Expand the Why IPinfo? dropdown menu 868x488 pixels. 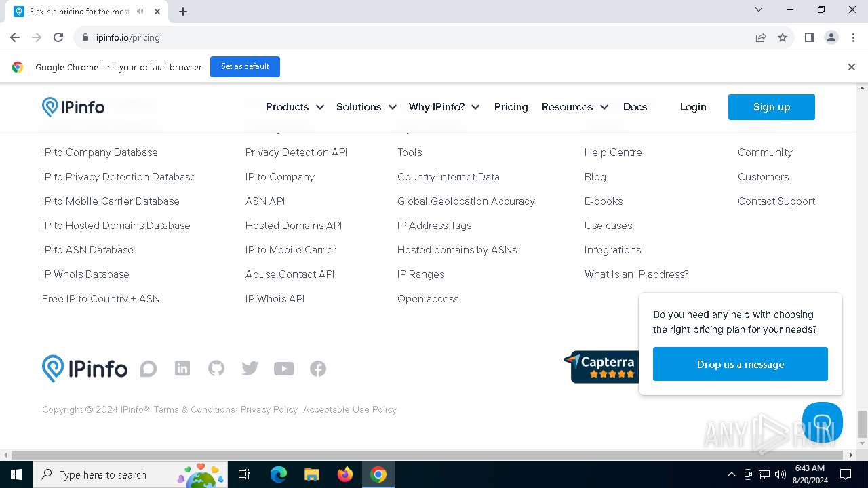click(x=444, y=107)
